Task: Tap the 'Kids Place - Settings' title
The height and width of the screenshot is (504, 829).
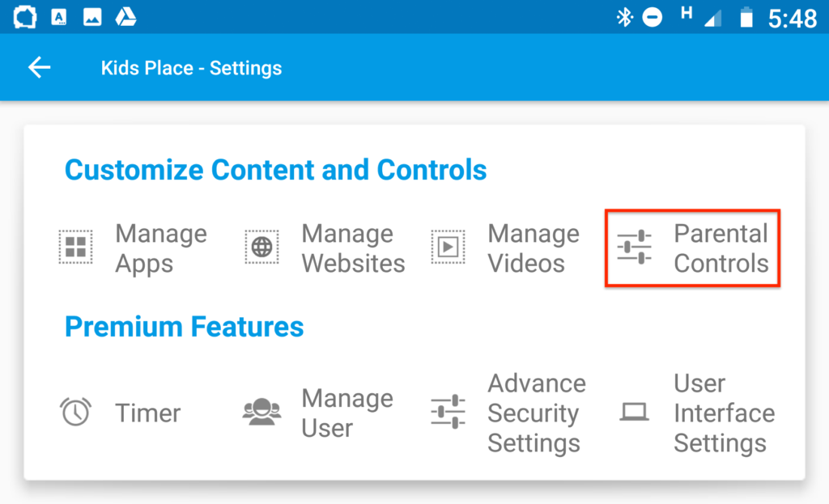Action: click(x=191, y=68)
